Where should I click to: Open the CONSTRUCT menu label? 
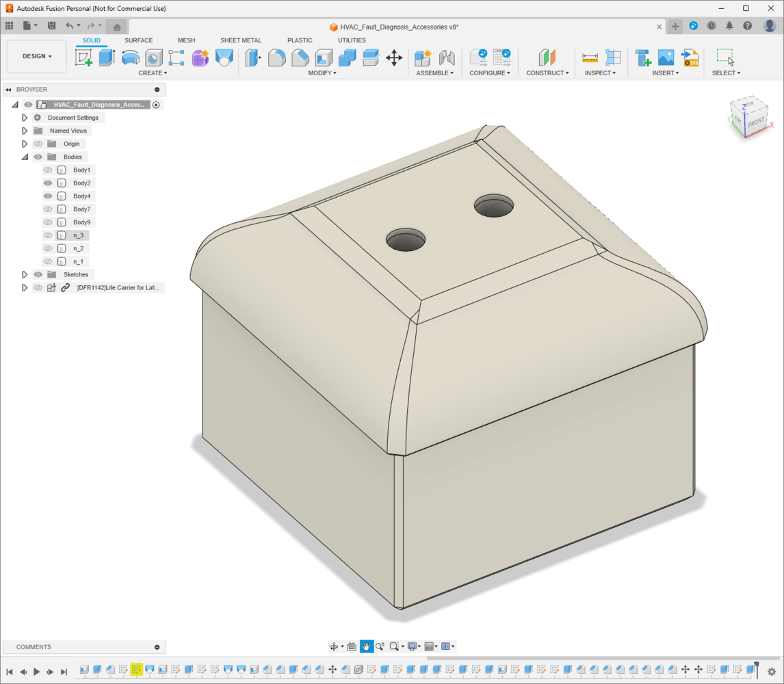pyautogui.click(x=547, y=73)
